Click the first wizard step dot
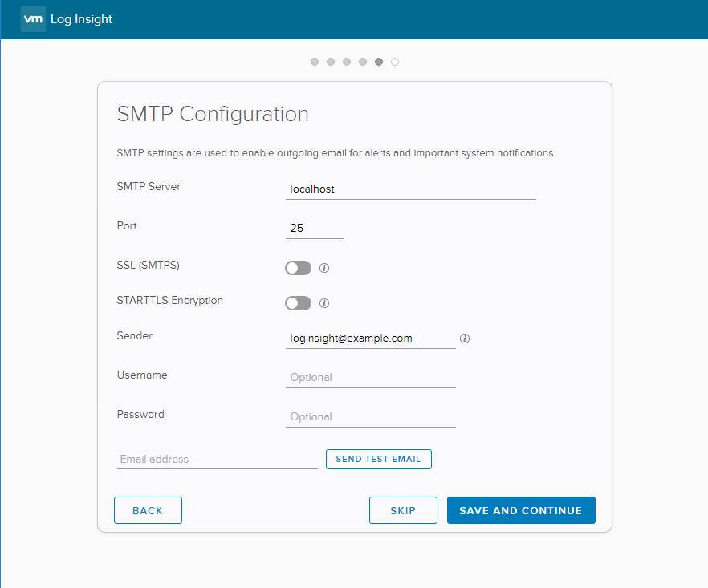 point(315,62)
